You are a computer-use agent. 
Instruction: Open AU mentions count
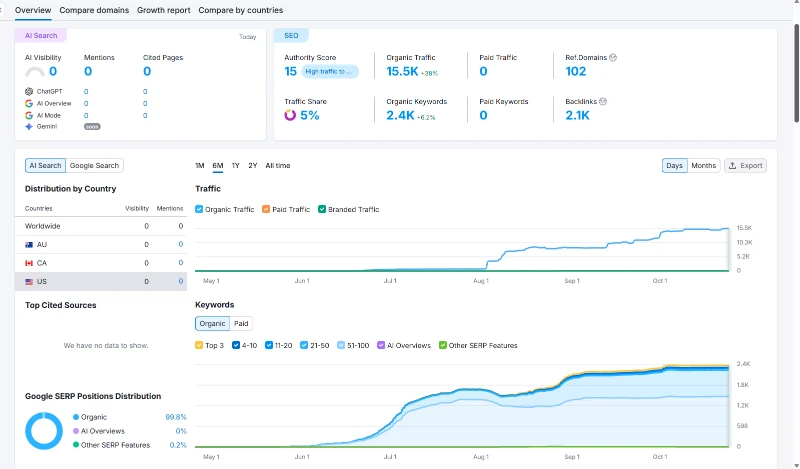point(181,244)
